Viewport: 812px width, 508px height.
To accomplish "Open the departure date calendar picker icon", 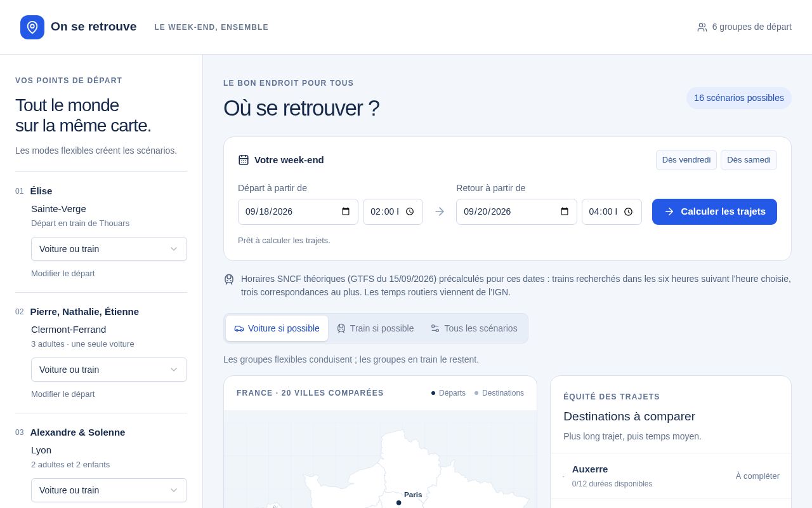I will [x=346, y=211].
